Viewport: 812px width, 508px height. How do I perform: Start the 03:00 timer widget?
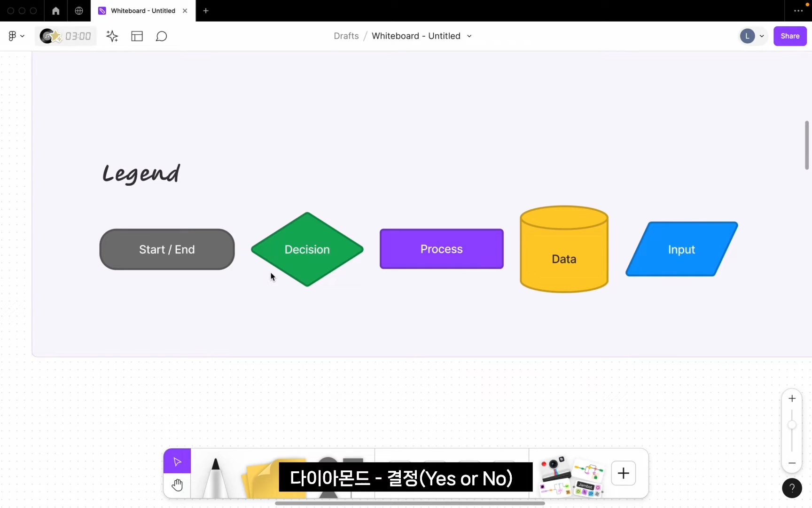click(65, 36)
